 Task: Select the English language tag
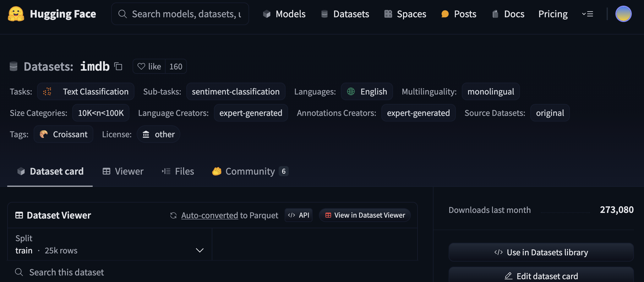click(x=367, y=91)
